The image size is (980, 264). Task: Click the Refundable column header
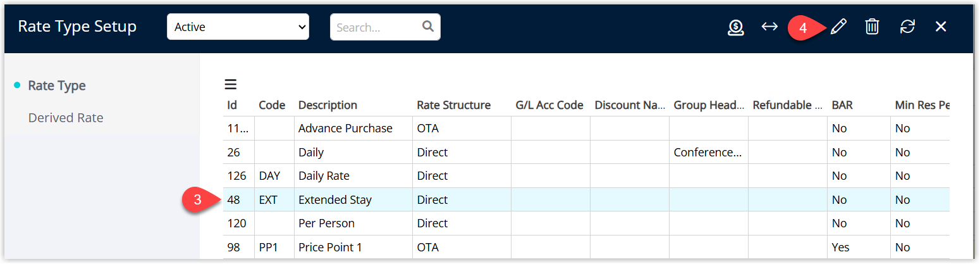(x=787, y=105)
